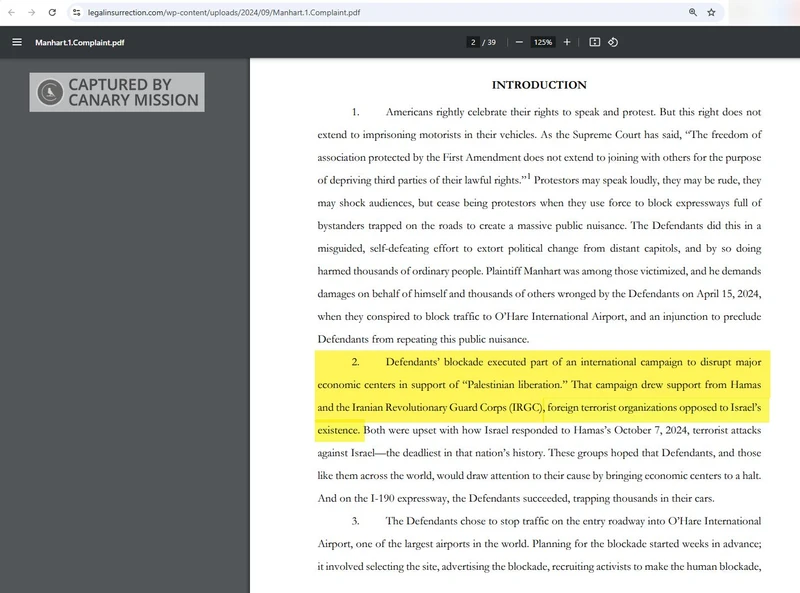Click the fit to page icon
Screen dimensions: 800x593
tap(594, 42)
